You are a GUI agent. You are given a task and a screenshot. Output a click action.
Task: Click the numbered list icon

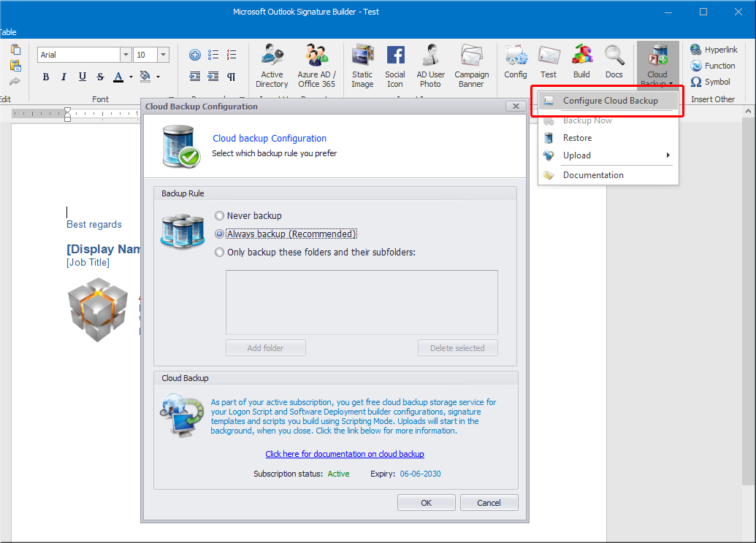click(232, 55)
